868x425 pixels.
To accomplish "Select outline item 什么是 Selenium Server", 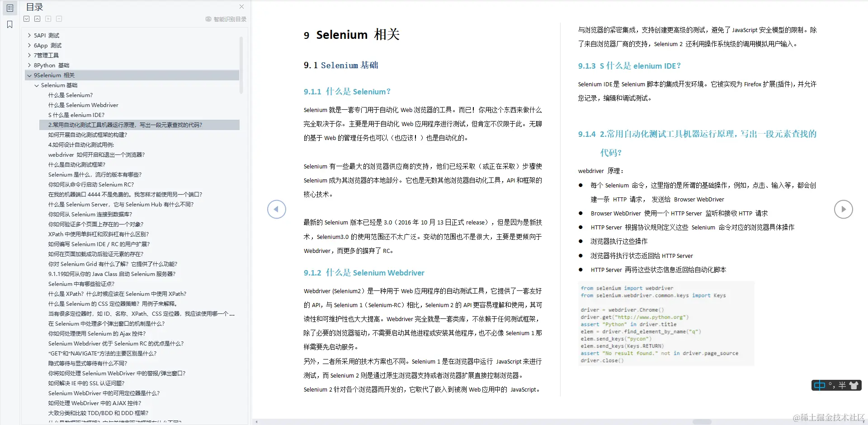I will click(121, 204).
